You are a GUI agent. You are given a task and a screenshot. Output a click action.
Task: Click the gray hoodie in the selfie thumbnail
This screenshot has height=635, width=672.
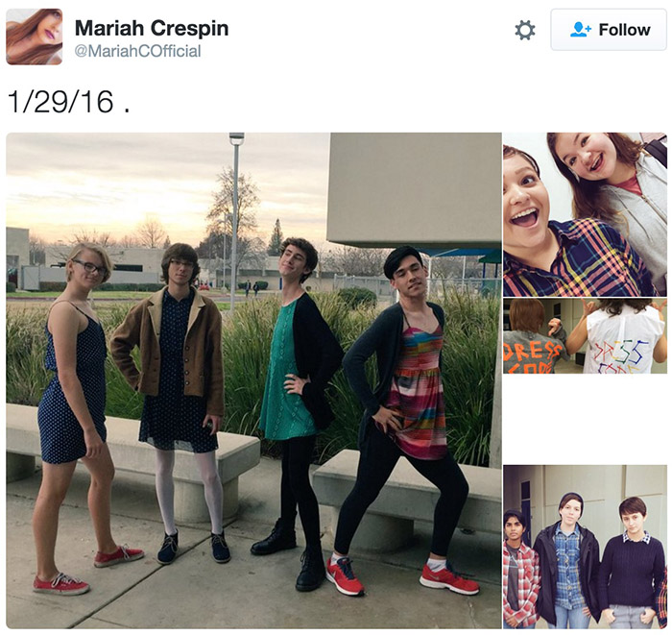pyautogui.click(x=640, y=214)
